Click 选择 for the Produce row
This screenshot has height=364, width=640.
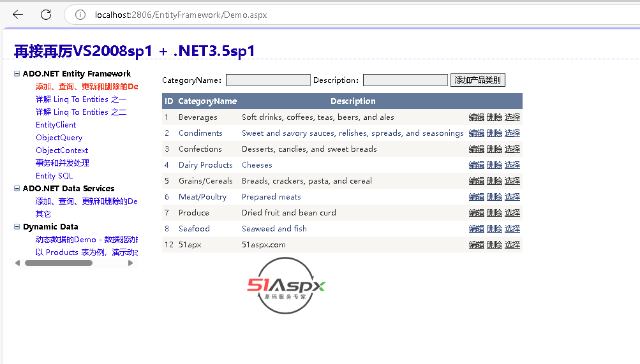512,213
